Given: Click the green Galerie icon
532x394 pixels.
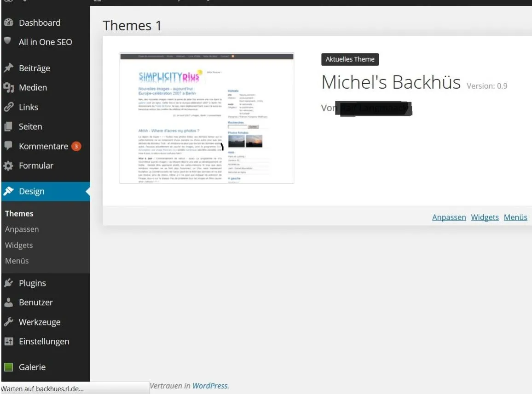Looking at the screenshot, I should pyautogui.click(x=8, y=367).
